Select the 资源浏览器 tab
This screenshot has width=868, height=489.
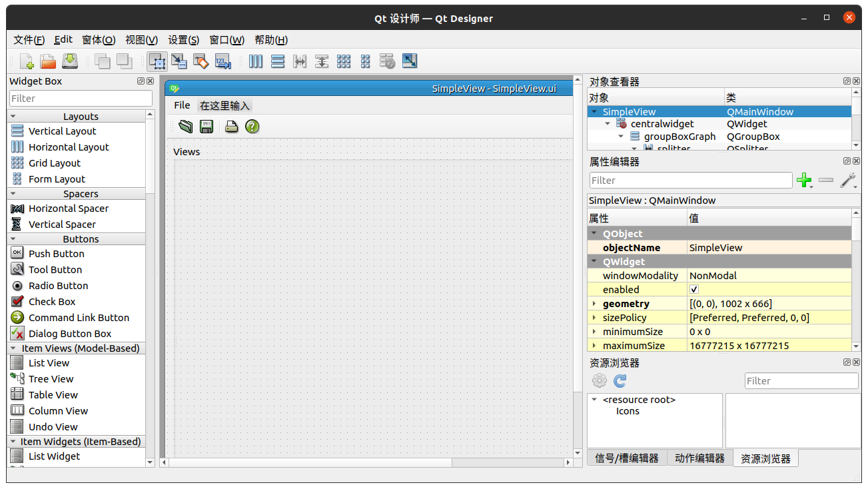tap(765, 458)
